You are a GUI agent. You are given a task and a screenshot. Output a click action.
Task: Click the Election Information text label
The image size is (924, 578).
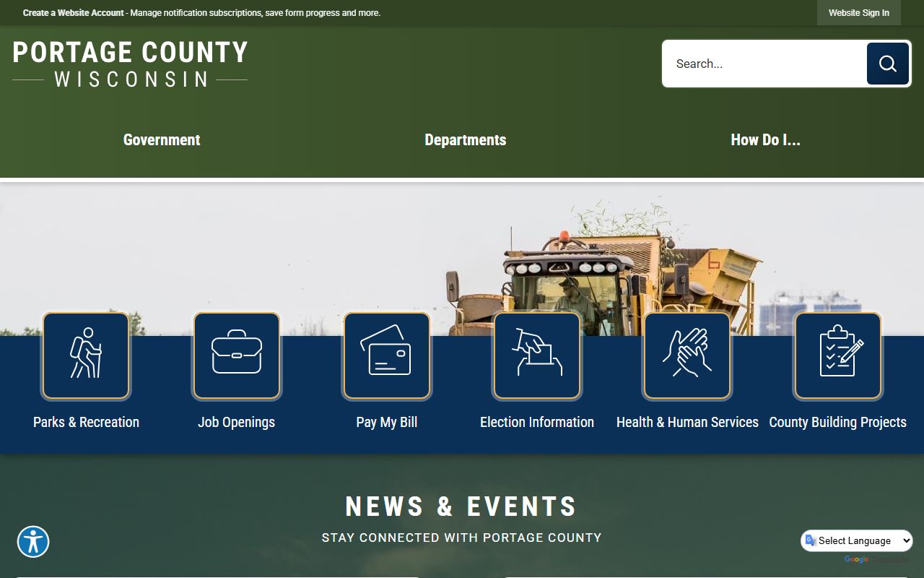537,422
